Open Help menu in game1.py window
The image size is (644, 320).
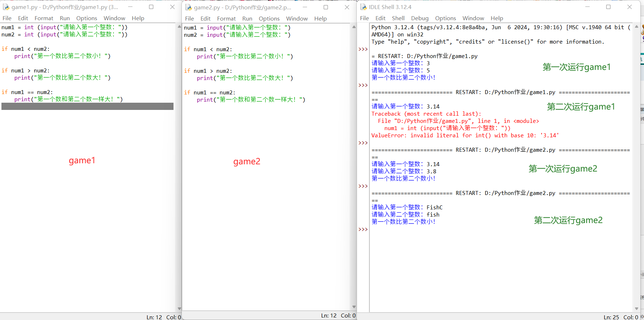[x=138, y=18]
